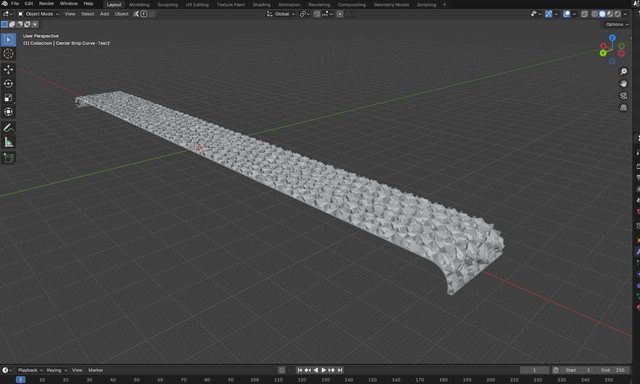The image size is (640, 384).
Task: Open the viewport shading options dropdown
Action: (x=626, y=14)
